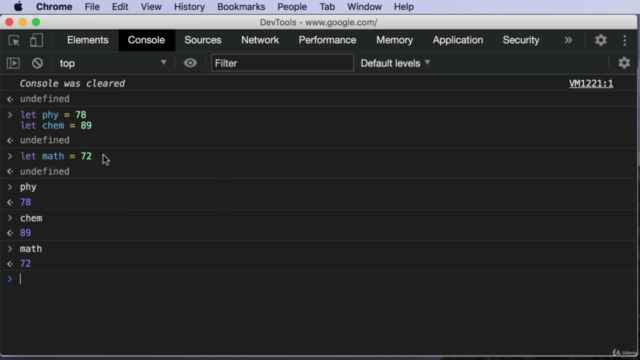
Task: Click the 'undefined' result below 'let chem'
Action: 44,140
